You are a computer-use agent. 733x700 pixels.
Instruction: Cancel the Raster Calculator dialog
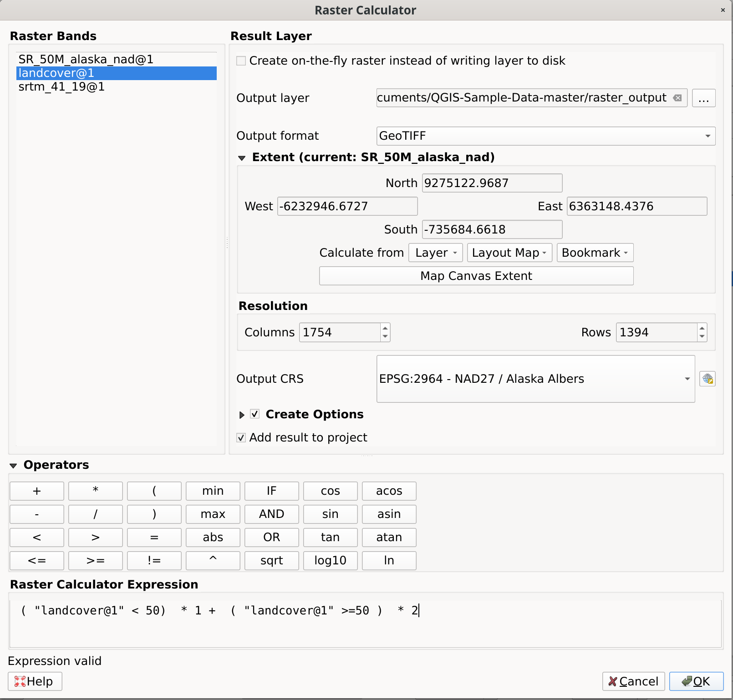tap(633, 681)
